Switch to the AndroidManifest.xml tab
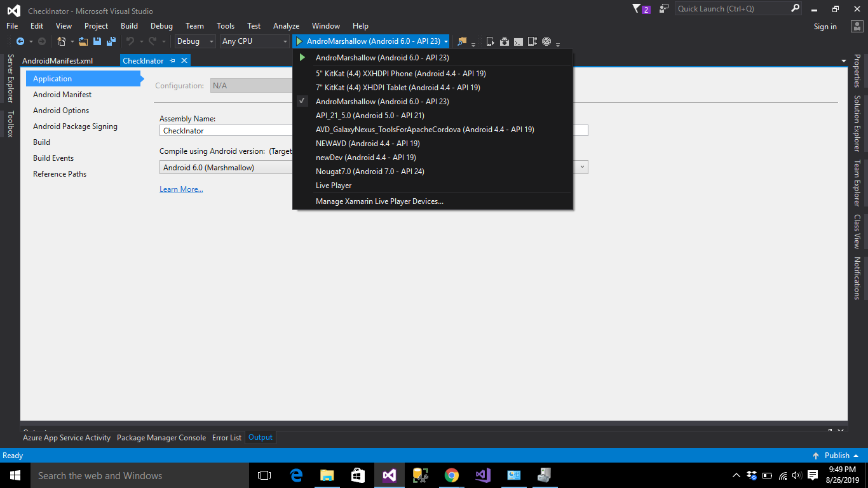The width and height of the screenshot is (868, 488). (x=57, y=61)
